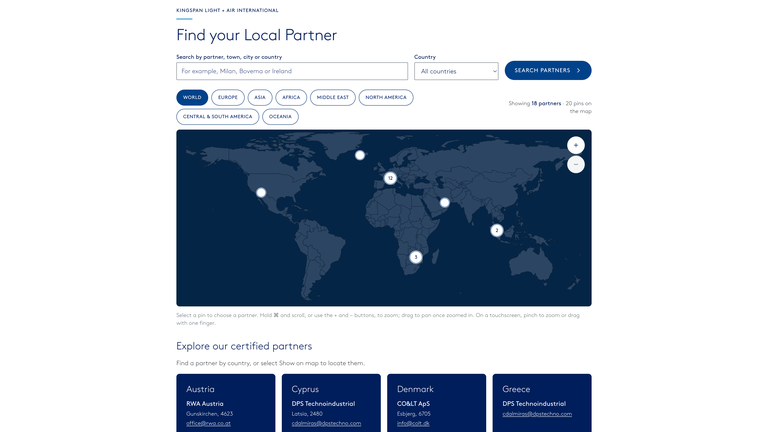The width and height of the screenshot is (768, 432).
Task: Click the DPS Technoindustrial name in Cyprus card
Action: pos(323,404)
